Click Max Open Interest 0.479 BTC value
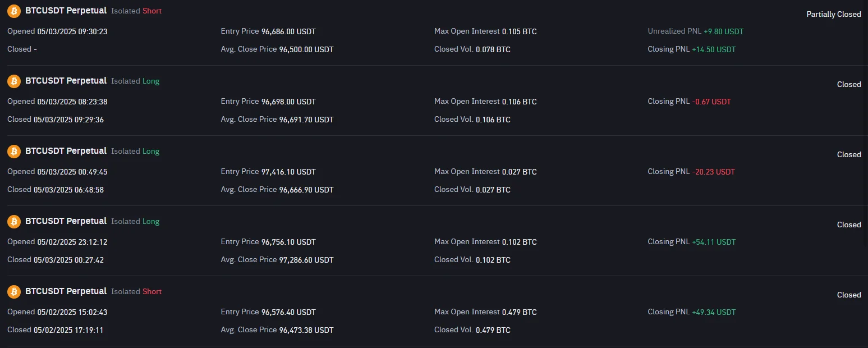This screenshot has width=868, height=348. pos(519,312)
